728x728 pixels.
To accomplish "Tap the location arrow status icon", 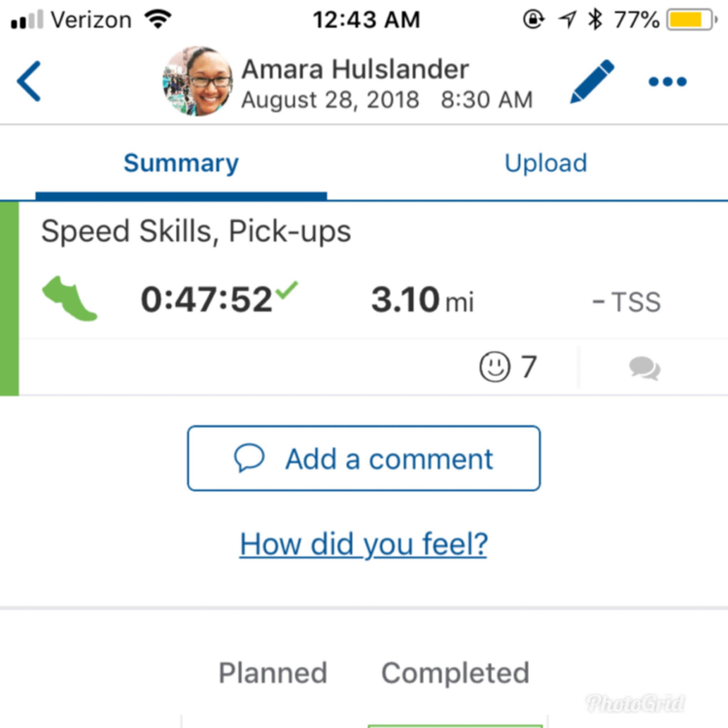I will (x=567, y=19).
